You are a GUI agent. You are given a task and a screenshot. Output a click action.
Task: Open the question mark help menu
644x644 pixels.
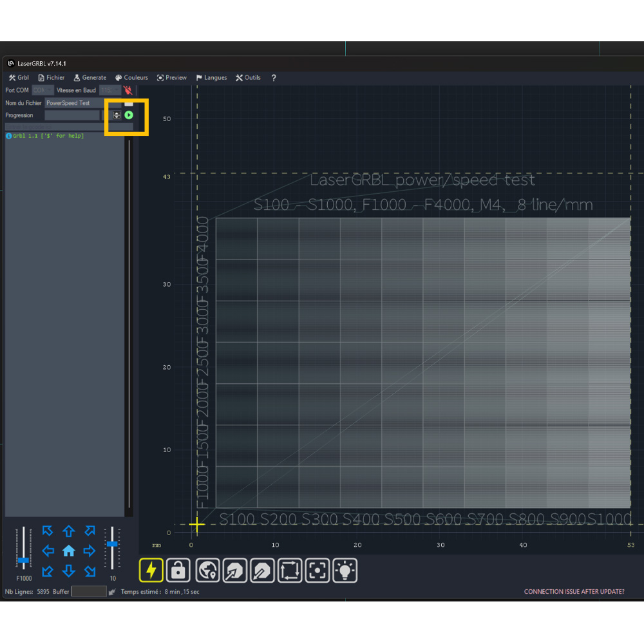(274, 78)
